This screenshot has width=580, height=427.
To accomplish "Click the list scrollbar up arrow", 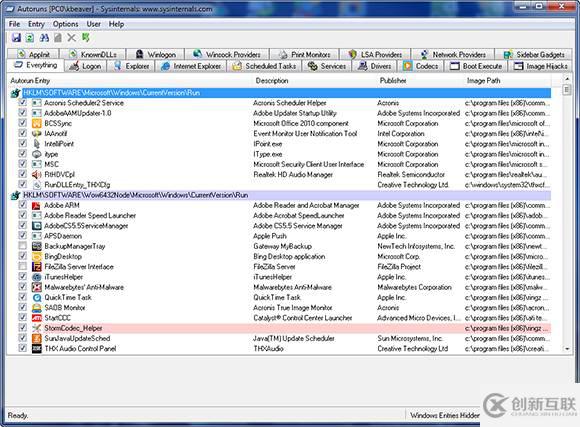I will (x=567, y=79).
